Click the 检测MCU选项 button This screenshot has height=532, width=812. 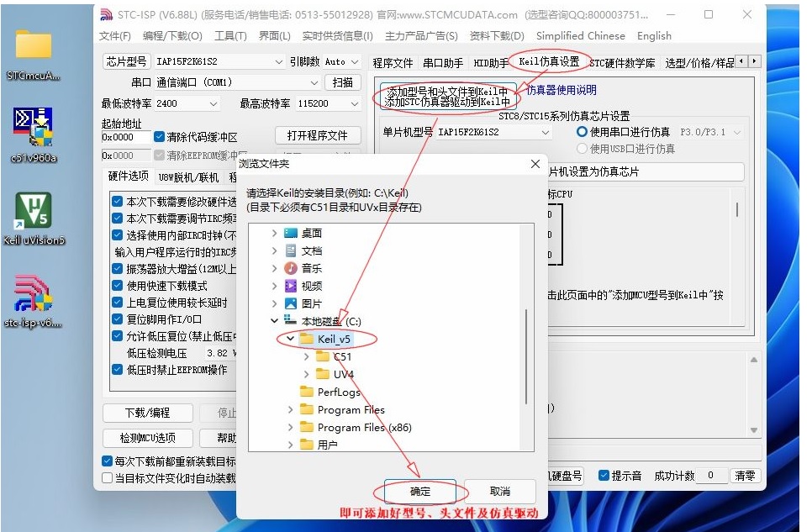148,438
